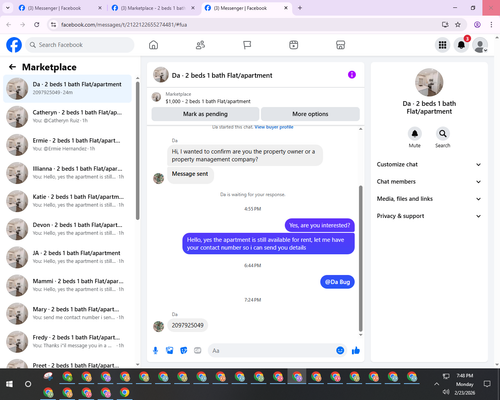500x400 pixels.
Task: Open the purple conversation info icon
Action: pyautogui.click(x=352, y=75)
